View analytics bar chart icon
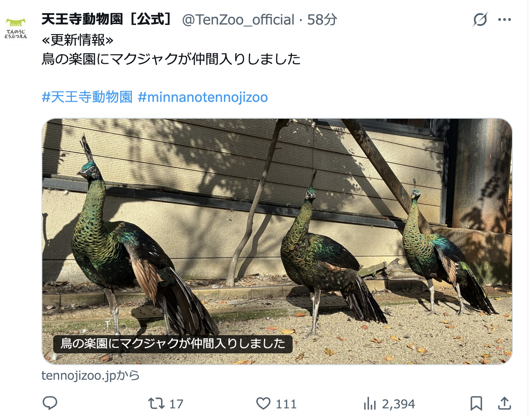Viewport: 532px width, 417px height. [x=370, y=403]
